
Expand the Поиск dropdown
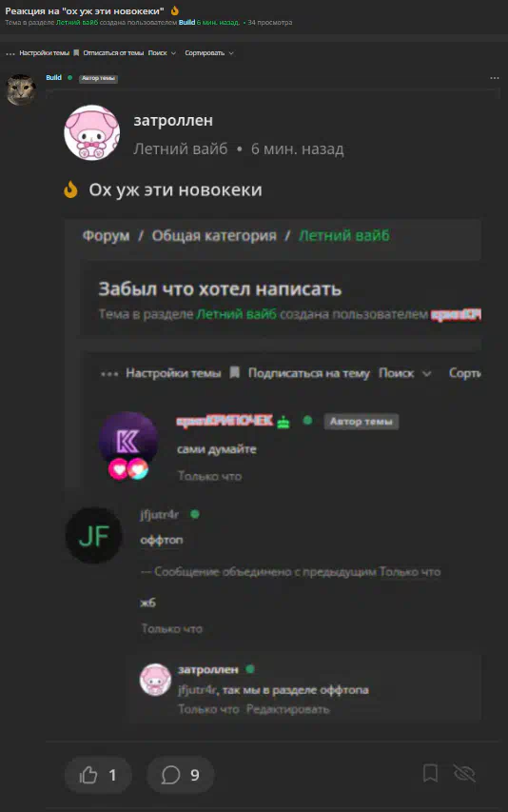[x=162, y=52]
